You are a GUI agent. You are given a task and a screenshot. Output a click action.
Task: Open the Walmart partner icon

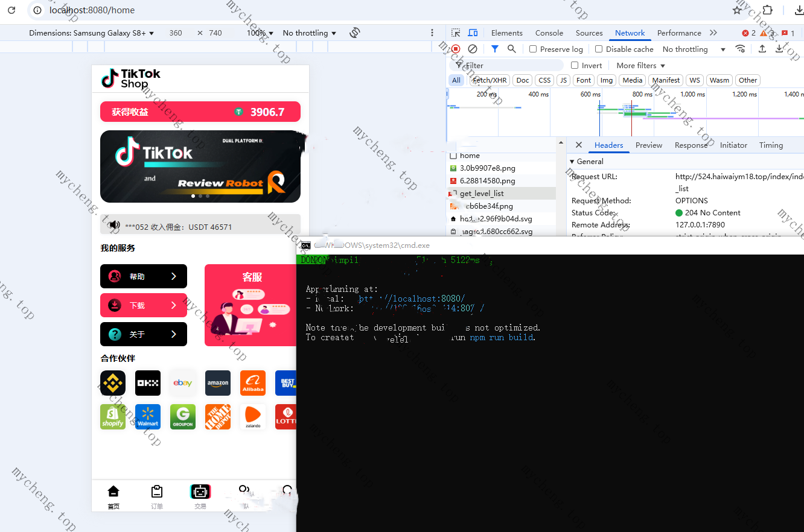pos(148,417)
